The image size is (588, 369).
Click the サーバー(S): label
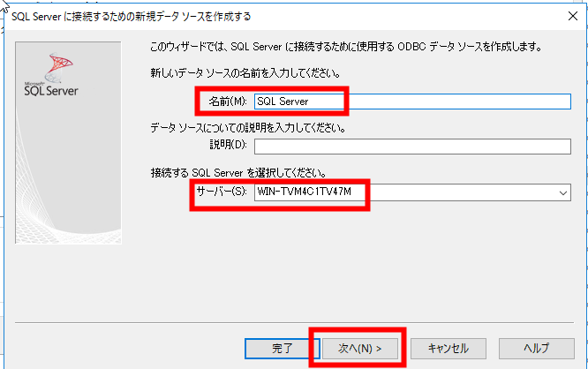click(x=222, y=192)
